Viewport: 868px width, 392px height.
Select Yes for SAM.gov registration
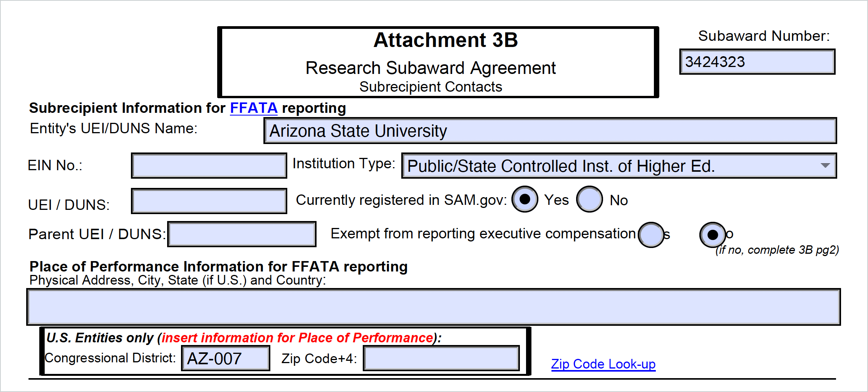click(524, 199)
